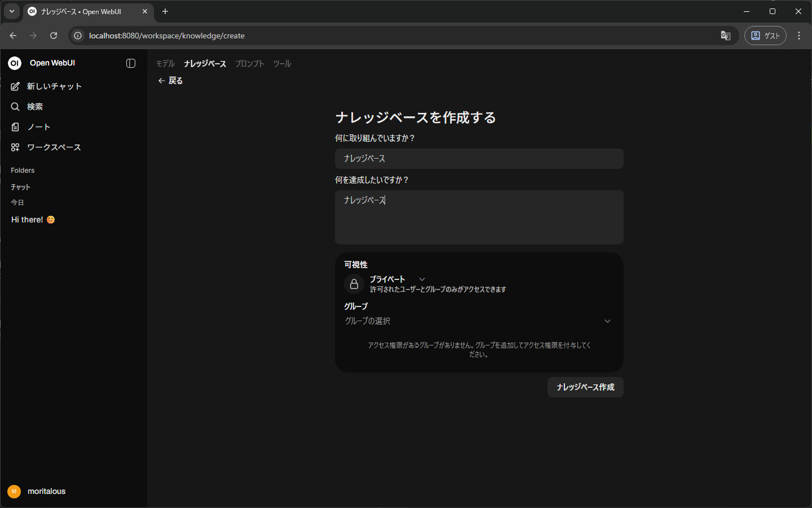Open the グループの選択 dropdown
The height and width of the screenshot is (508, 812).
coord(478,321)
